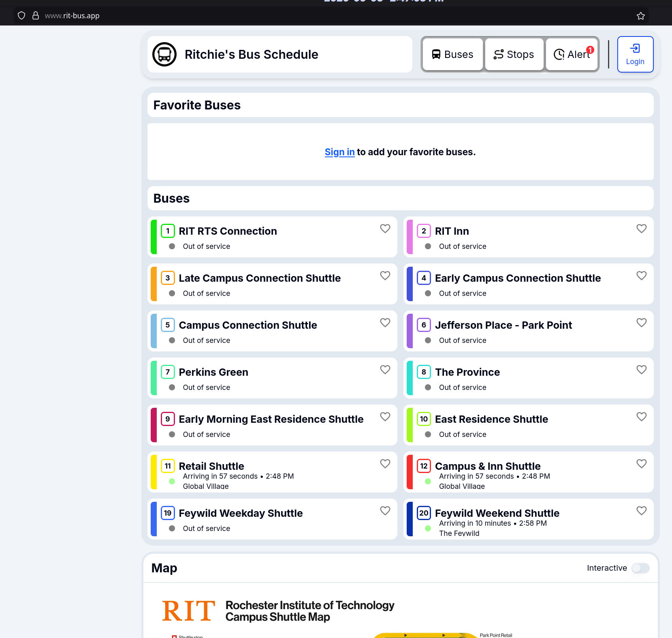Image resolution: width=672 pixels, height=638 pixels.
Task: Favorite the route 5 Campus Connection Shuttle
Action: [385, 323]
